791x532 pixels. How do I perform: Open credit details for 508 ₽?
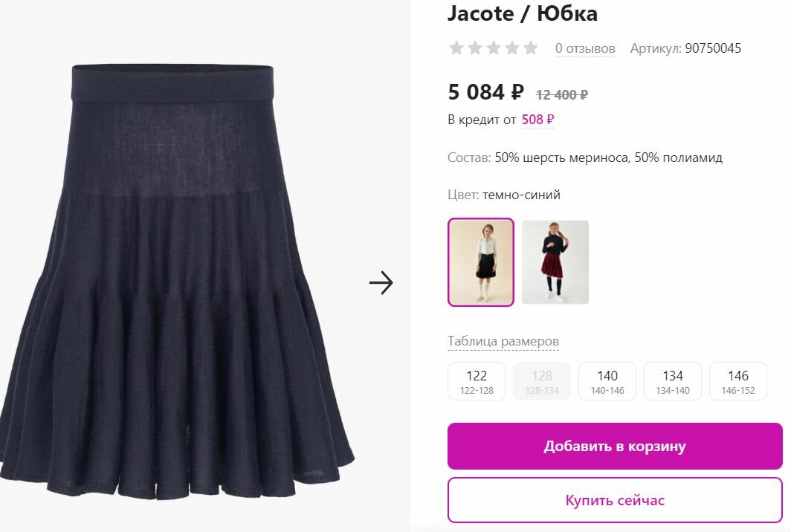pyautogui.click(x=537, y=120)
